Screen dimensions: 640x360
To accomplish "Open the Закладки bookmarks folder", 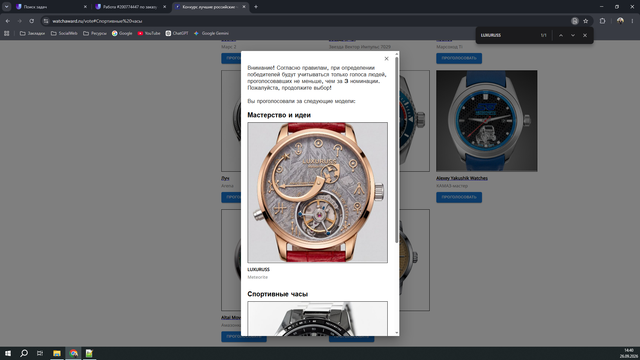I will tap(32, 33).
